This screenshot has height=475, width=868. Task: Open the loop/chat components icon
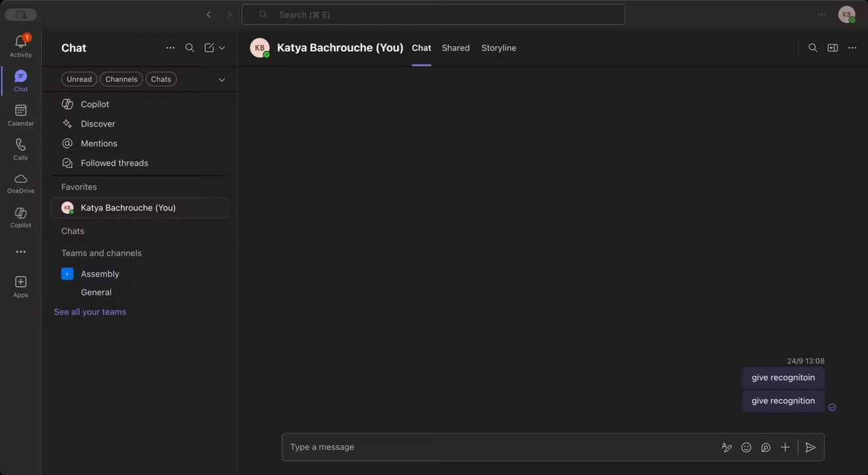coord(766,447)
